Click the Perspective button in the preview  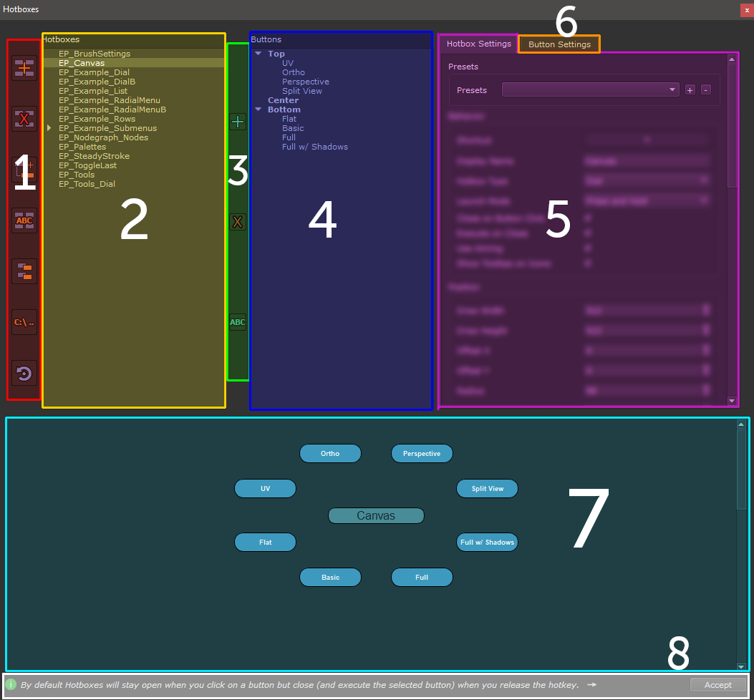422,454
